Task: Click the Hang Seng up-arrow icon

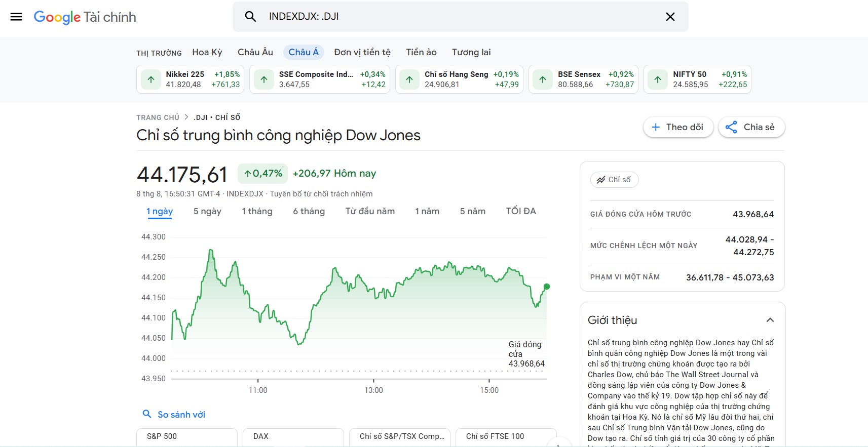Action: (409, 79)
